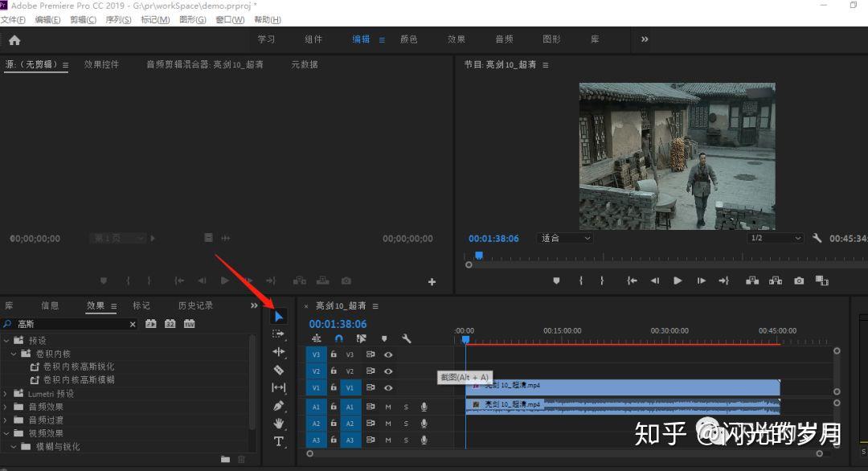Select the Type tool
868x471 pixels.
tap(278, 441)
